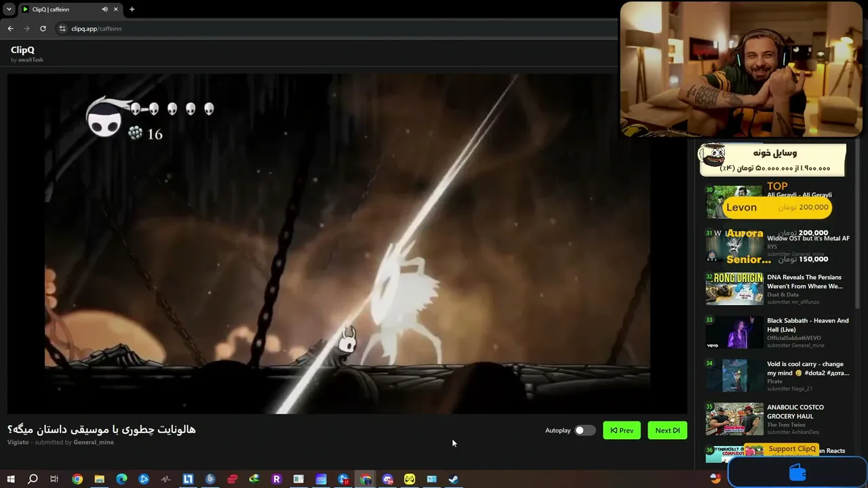Select the Void is cool carry thumbnail

pos(734,375)
